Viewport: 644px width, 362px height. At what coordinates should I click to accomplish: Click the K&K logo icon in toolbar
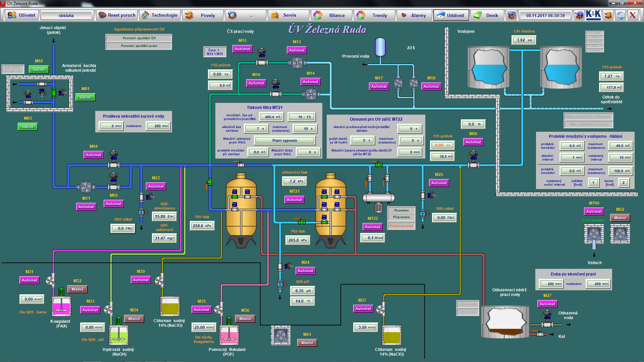[x=593, y=15]
